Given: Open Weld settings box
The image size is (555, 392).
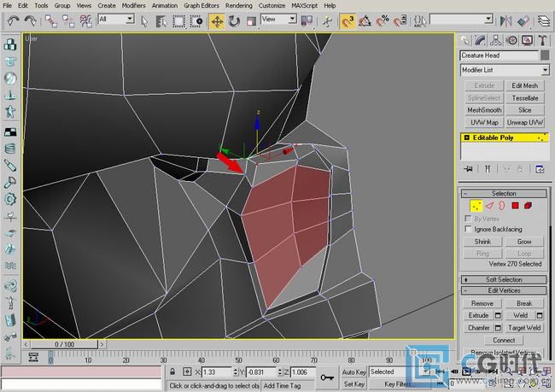Looking at the screenshot, I should pyautogui.click(x=540, y=315).
